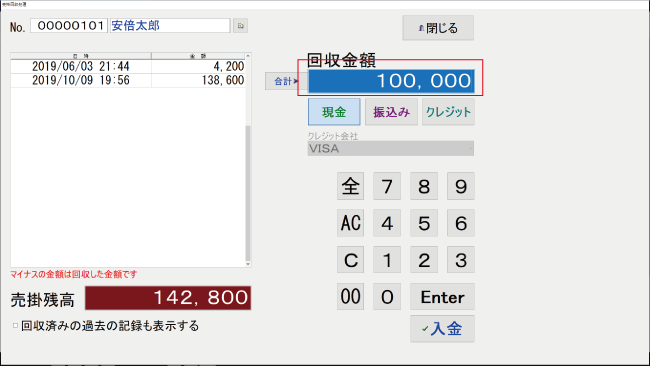The width and height of the screenshot is (650, 366).
Task: Tap the 00 keypad button
Action: point(350,297)
